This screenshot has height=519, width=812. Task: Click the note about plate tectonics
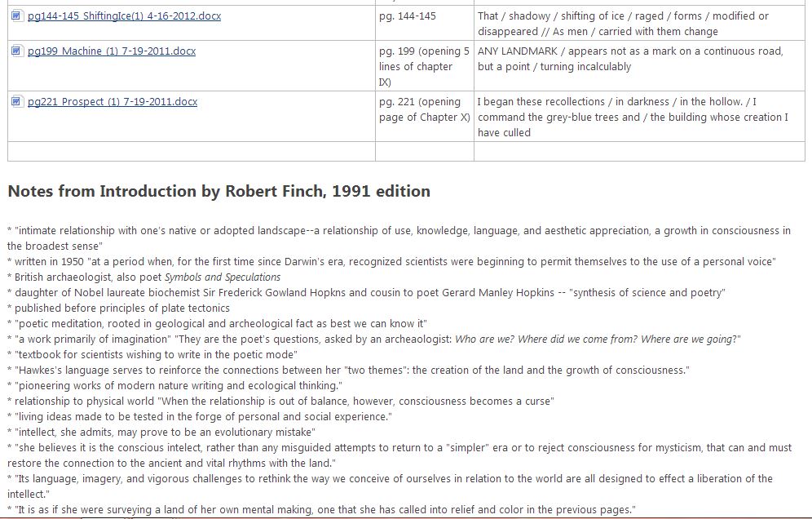(x=122, y=308)
